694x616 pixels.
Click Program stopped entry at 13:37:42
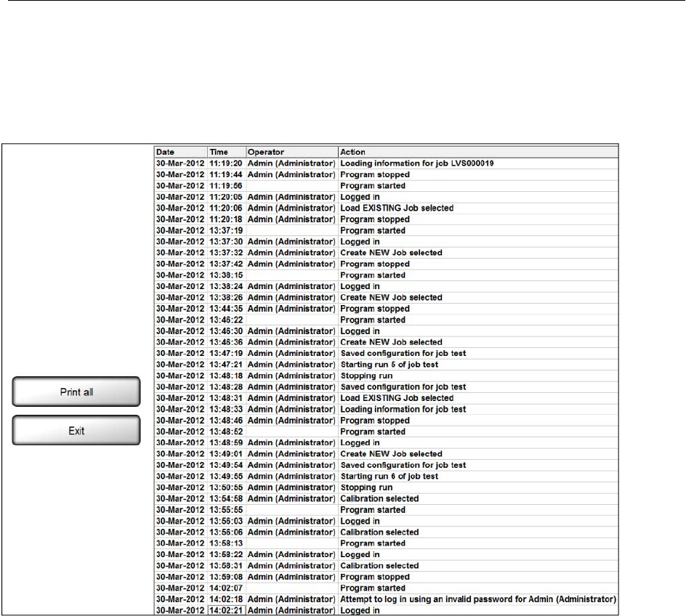point(375,264)
